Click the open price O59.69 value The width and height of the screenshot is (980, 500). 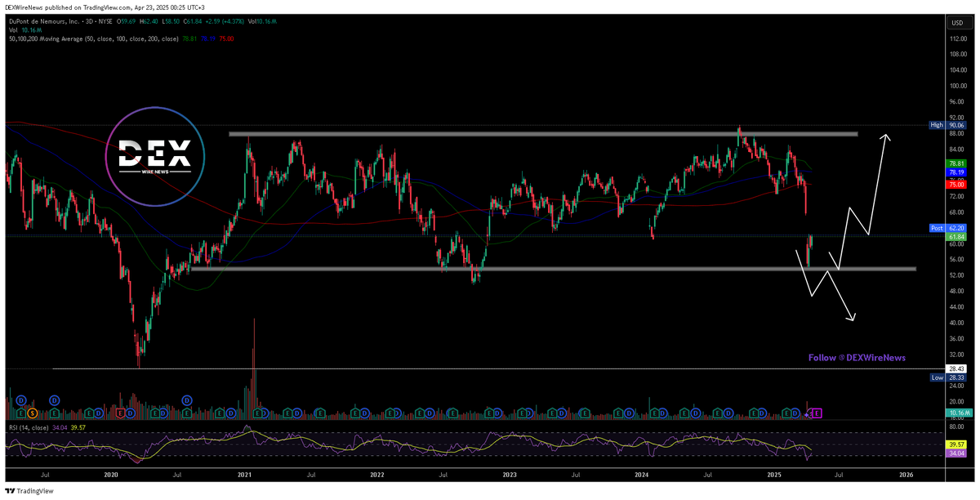[x=126, y=21]
